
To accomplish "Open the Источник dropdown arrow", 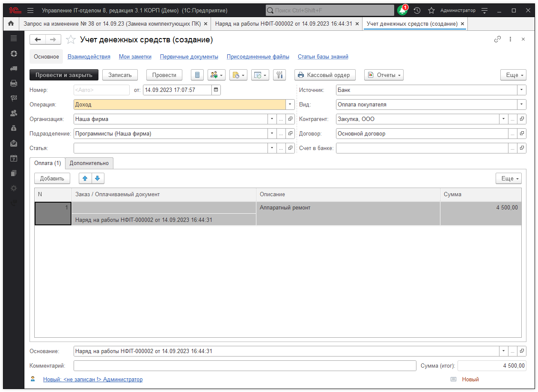I will point(521,90).
